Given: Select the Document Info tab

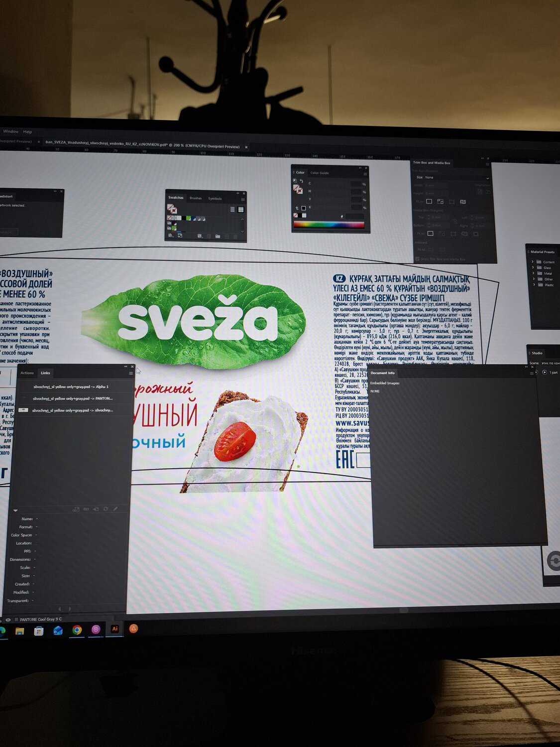Looking at the screenshot, I should (x=382, y=373).
